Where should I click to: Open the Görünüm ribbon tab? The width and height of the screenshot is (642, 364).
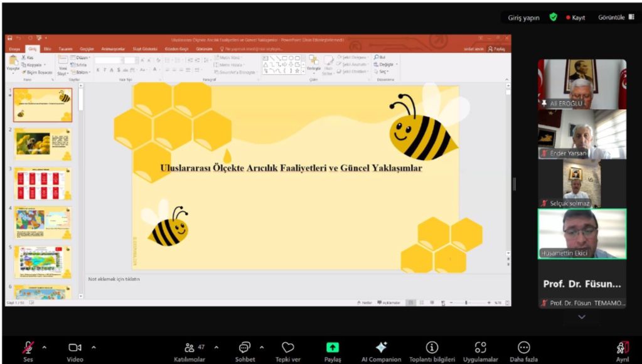tap(204, 49)
